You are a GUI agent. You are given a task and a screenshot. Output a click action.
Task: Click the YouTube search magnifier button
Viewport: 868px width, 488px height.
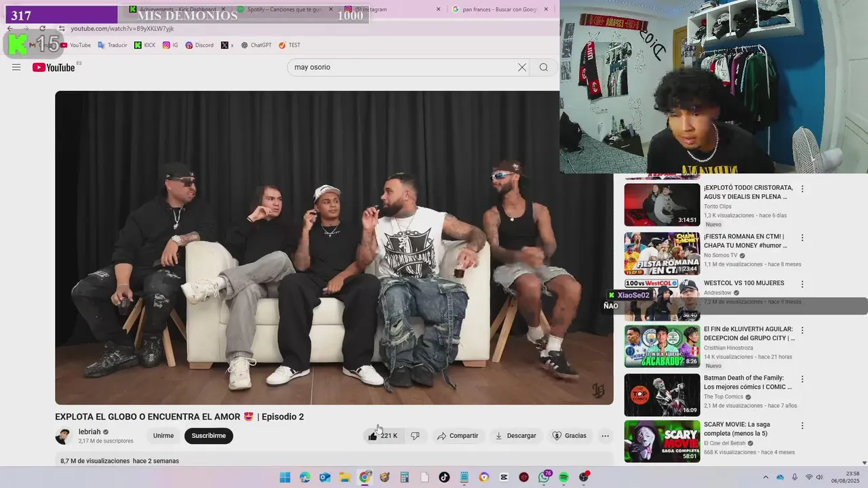544,67
